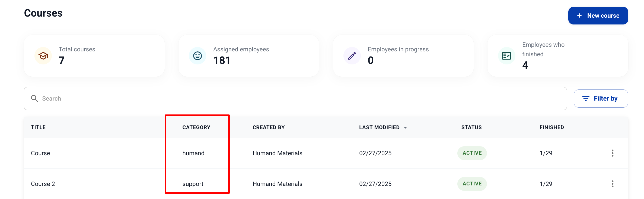Open the Course 2 title link
644x199 pixels.
tap(43, 184)
